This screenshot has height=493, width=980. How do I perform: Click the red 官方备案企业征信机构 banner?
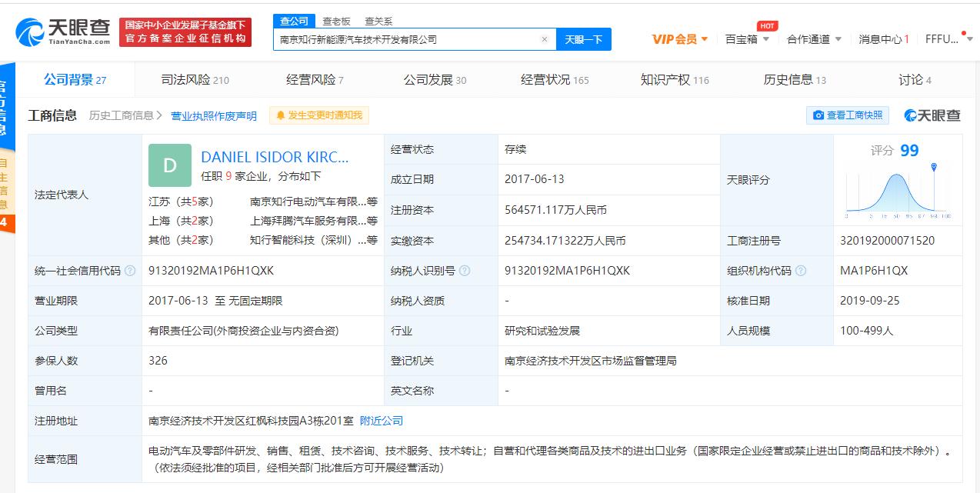185,32
